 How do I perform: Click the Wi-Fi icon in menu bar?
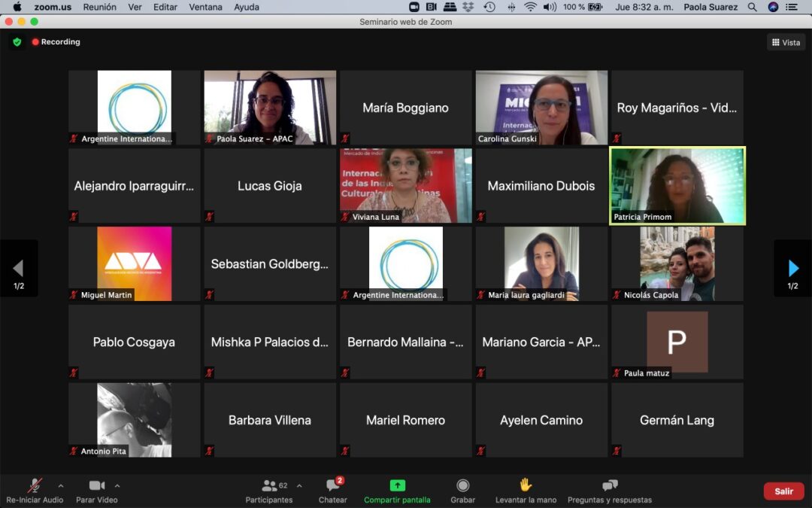pos(530,7)
